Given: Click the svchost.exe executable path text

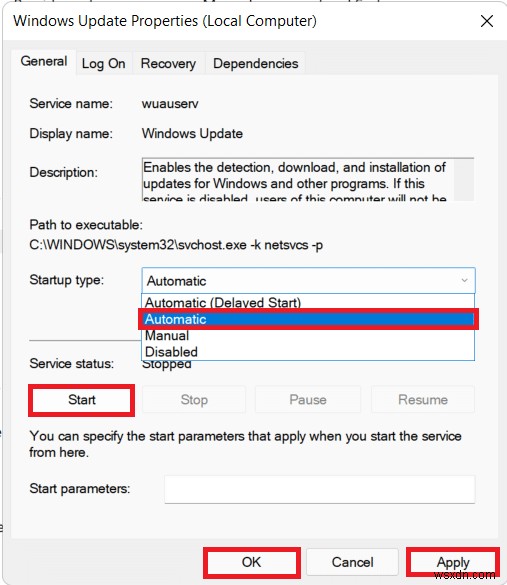Looking at the screenshot, I should tap(176, 245).
